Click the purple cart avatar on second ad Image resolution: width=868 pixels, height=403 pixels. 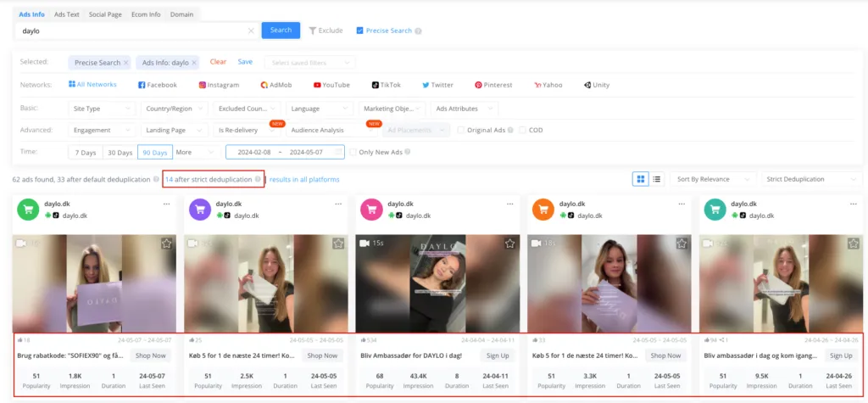200,210
